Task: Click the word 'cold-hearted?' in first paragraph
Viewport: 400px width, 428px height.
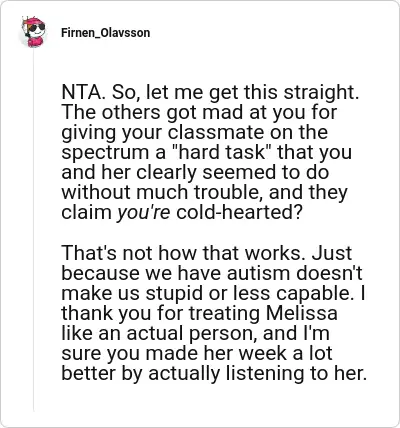Action: [x=239, y=213]
